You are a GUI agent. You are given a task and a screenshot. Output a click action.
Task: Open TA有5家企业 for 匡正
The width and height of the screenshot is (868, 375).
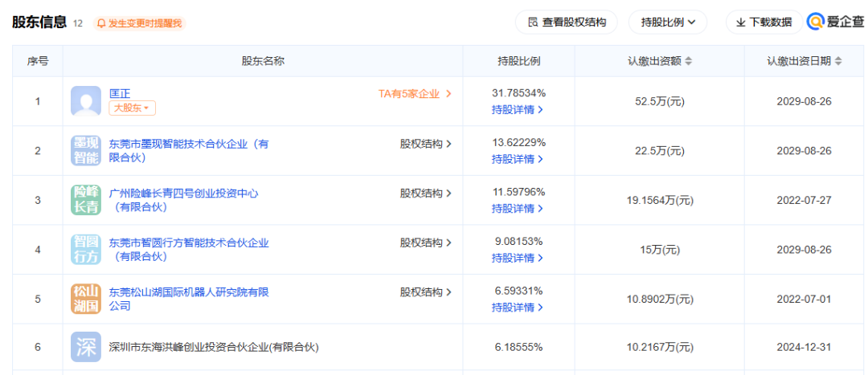(x=416, y=93)
